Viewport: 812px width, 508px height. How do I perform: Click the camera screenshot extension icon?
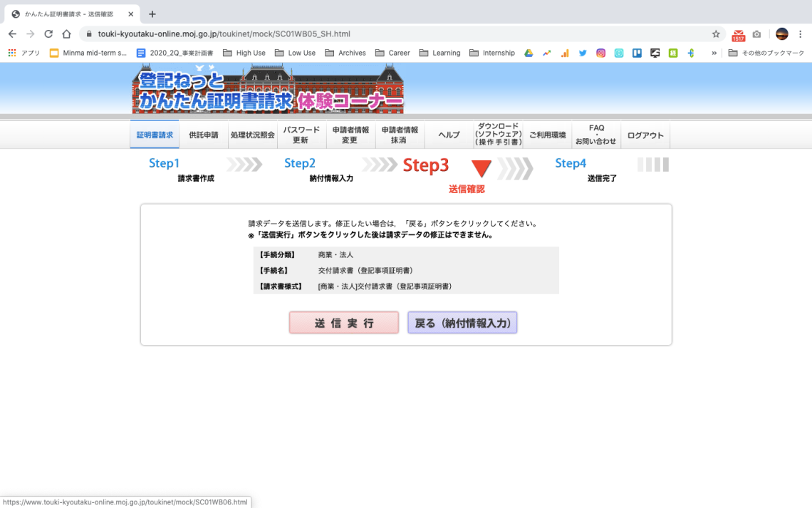coord(756,34)
